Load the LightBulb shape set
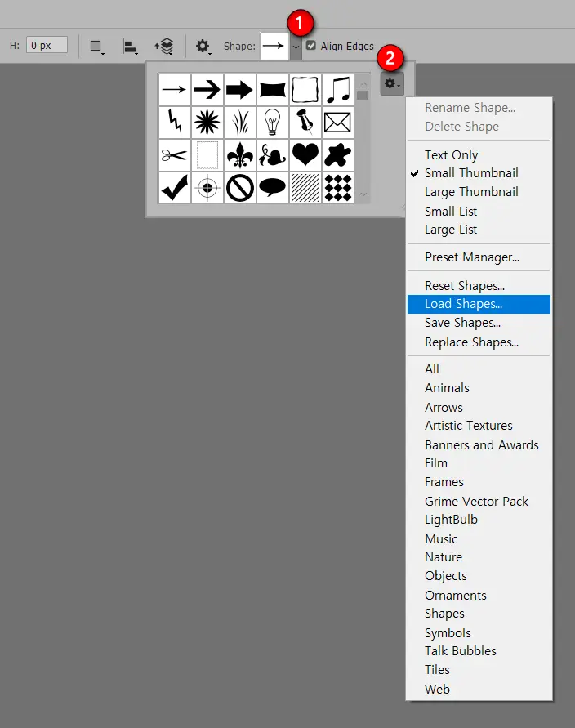 pyautogui.click(x=479, y=520)
